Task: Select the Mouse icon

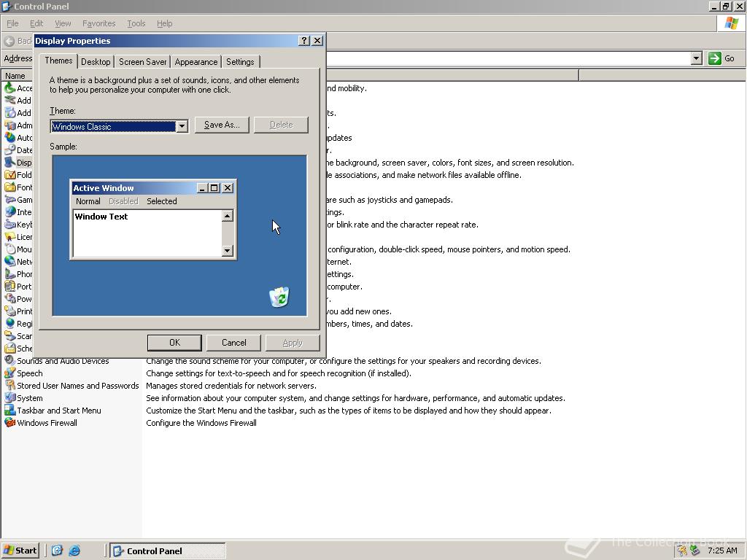Action: (9, 249)
